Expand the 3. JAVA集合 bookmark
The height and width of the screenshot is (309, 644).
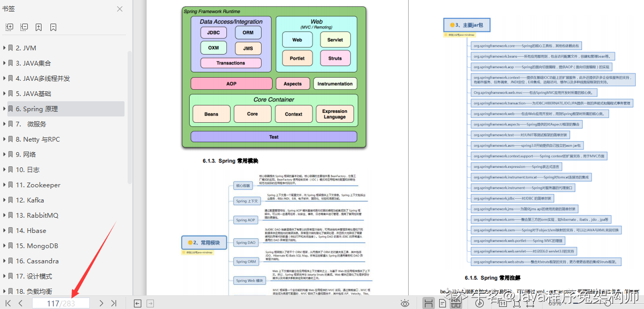tap(4, 63)
